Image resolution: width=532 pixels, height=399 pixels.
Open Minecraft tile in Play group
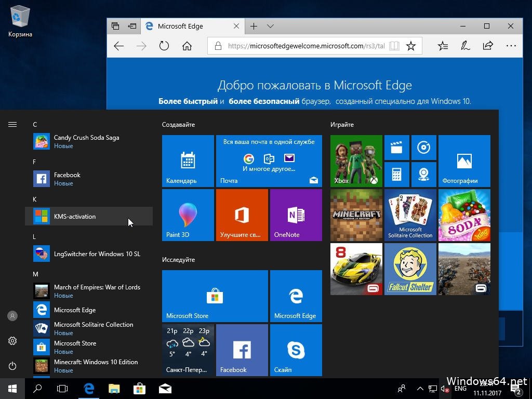[356, 215]
